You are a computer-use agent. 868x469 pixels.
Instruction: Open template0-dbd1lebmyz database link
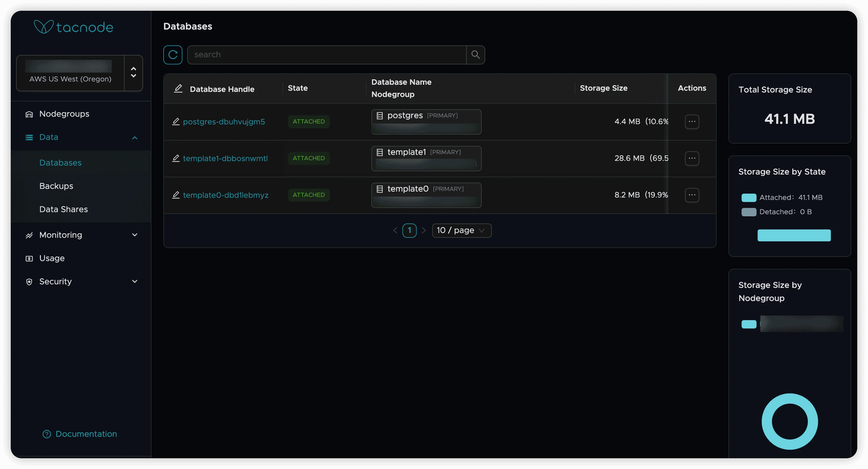[225, 195]
